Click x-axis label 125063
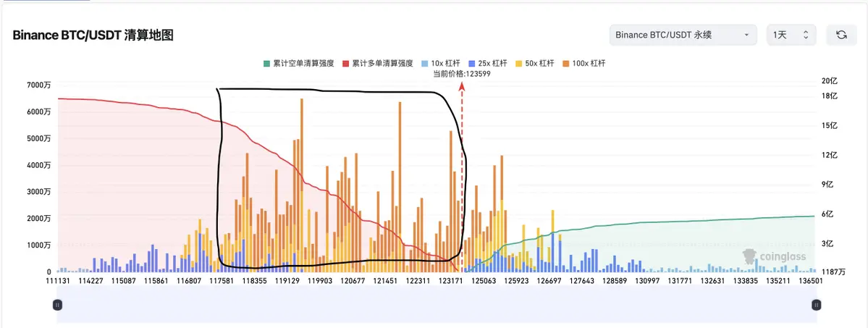Image resolution: width=868 pixels, height=328 pixels. [484, 281]
